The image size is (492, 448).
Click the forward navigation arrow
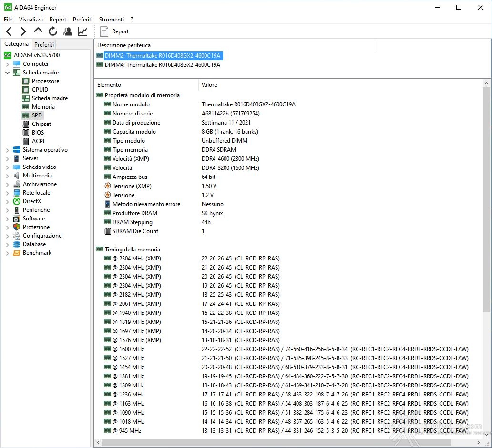(x=23, y=31)
